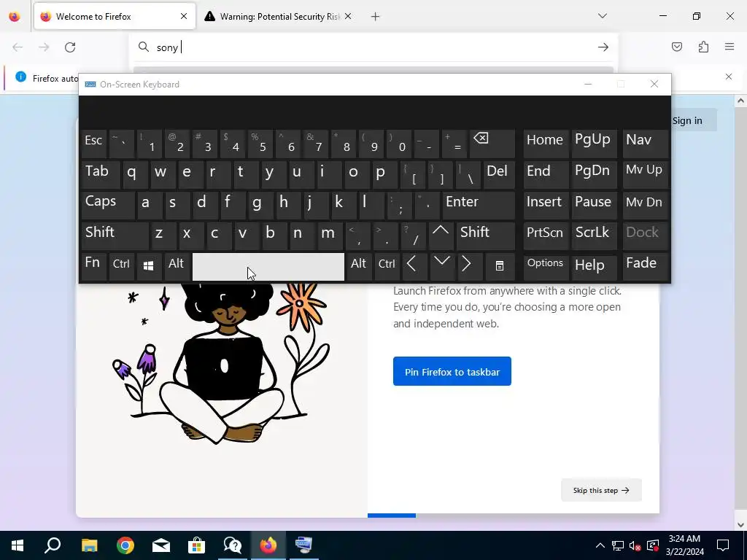Click the context menu key on keyboard
This screenshot has width=747, height=560.
point(499,265)
